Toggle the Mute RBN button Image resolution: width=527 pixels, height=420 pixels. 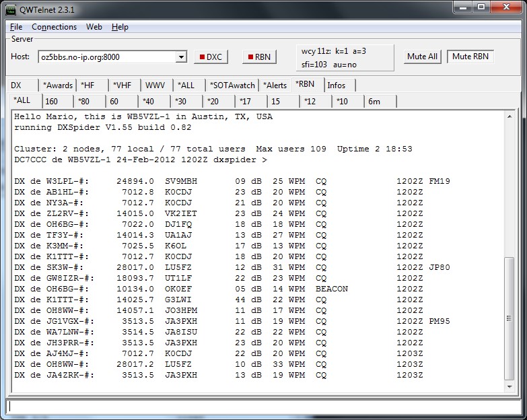(x=470, y=57)
